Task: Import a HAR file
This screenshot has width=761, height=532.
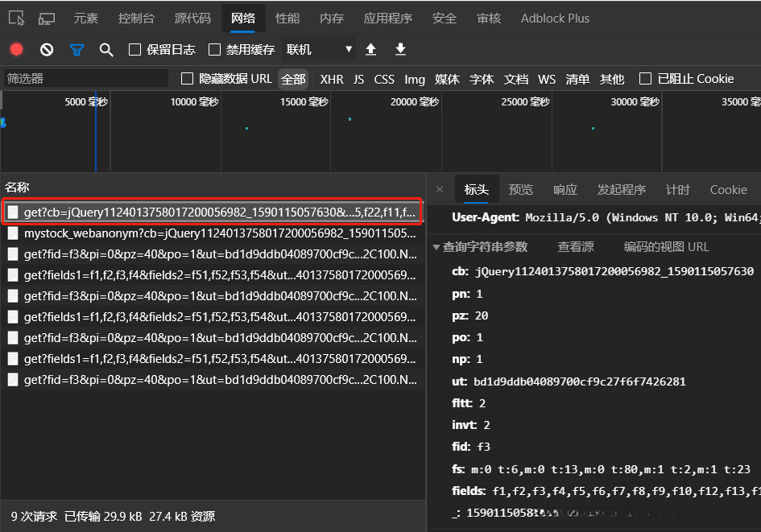Action: (370, 49)
